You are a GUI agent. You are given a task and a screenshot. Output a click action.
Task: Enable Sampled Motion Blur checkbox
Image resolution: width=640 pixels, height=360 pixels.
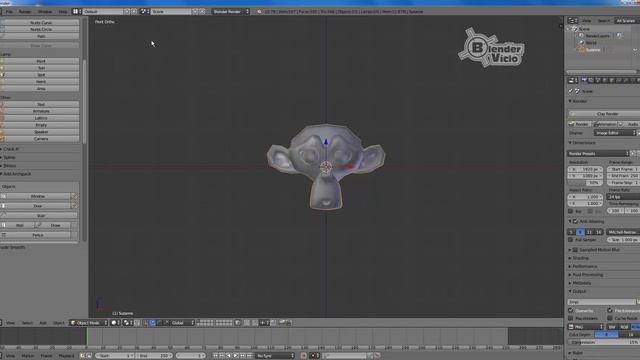click(x=575, y=250)
